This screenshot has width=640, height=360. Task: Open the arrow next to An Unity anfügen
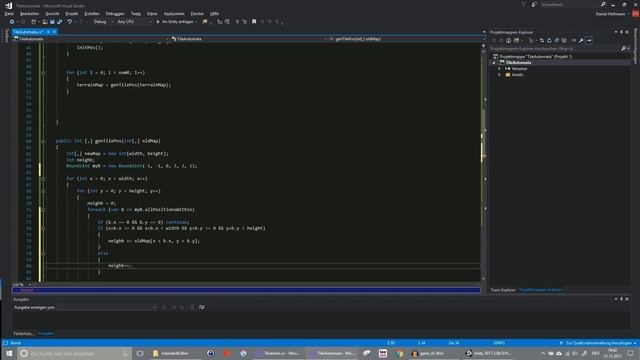(196, 22)
